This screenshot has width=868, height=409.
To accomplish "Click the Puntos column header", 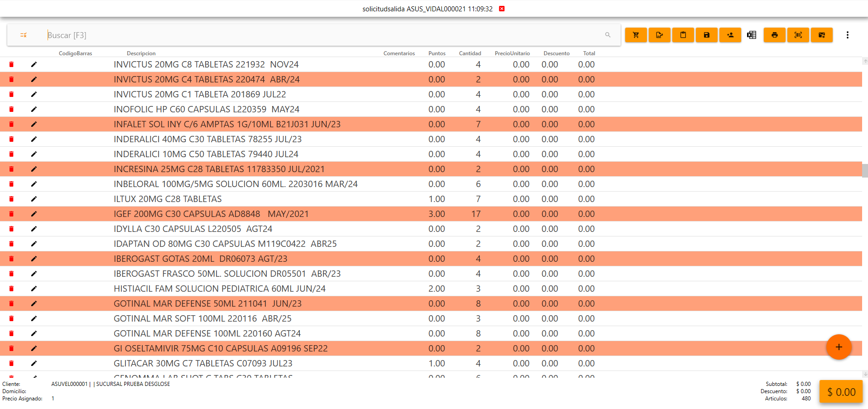I will coord(437,53).
